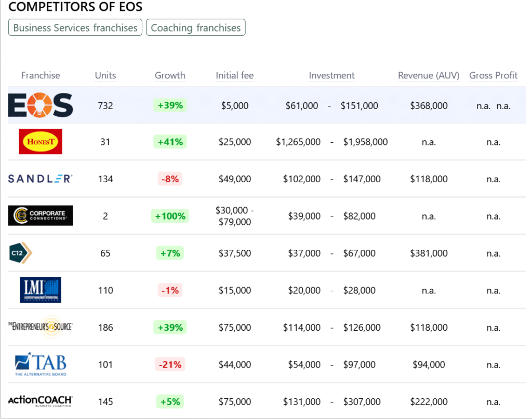Screen dimensions: 532x419
Task: Click the +39% growth badge for EOS
Action: click(x=170, y=105)
